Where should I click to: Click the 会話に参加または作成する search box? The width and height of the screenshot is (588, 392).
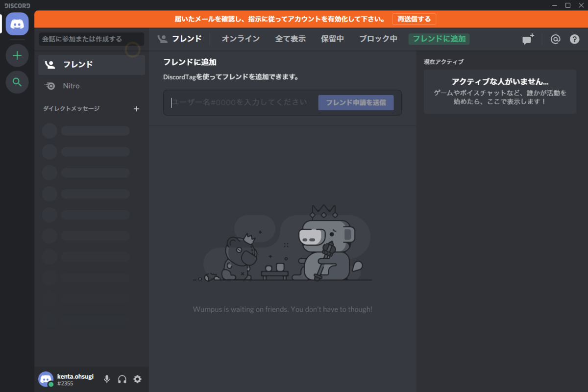coord(92,39)
